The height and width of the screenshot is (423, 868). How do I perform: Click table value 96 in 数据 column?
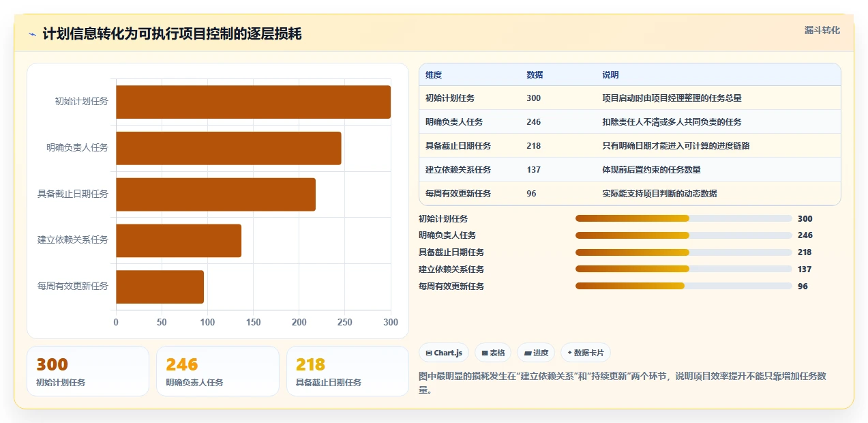click(532, 194)
